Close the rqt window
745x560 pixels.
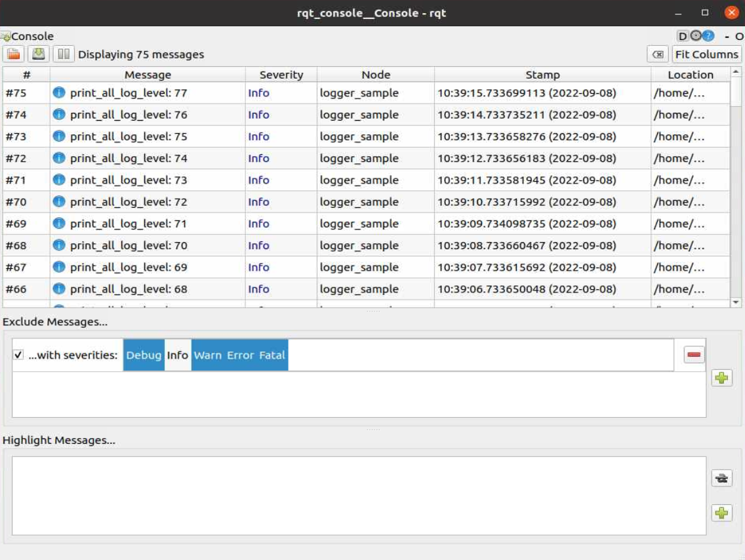pyautogui.click(x=731, y=13)
